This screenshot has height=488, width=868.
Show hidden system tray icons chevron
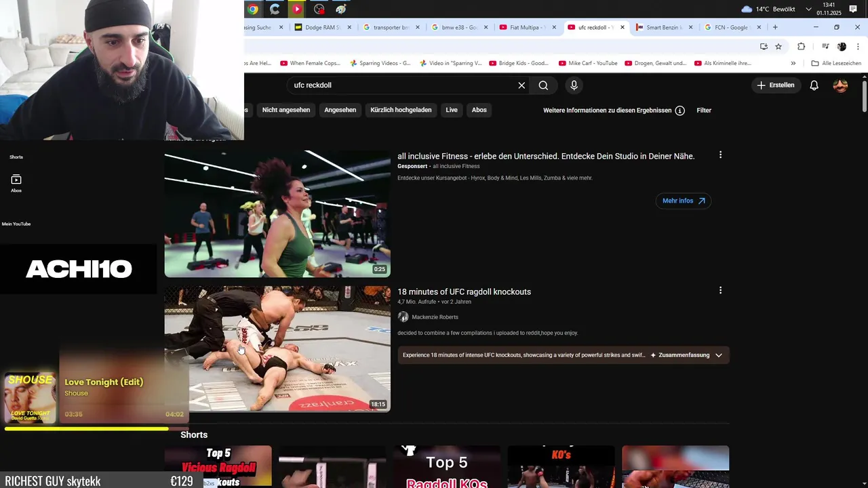click(x=808, y=9)
